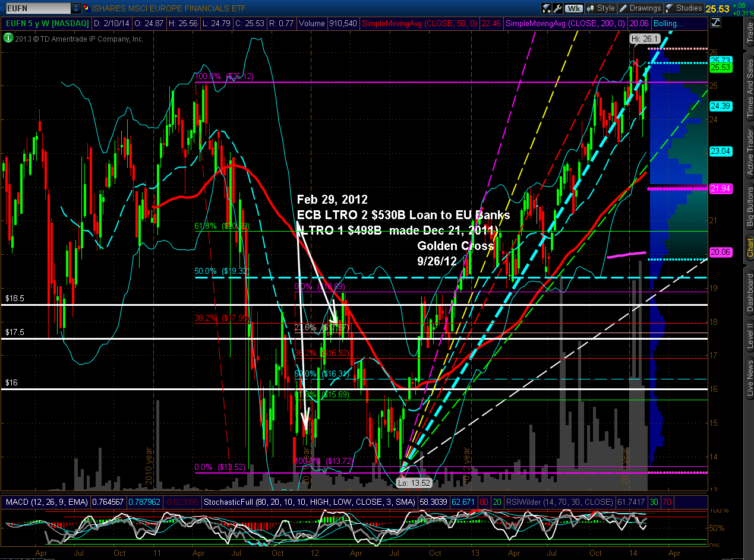Open the Studies flask menu
Viewport: 754px width, 560px height.
coord(684,8)
